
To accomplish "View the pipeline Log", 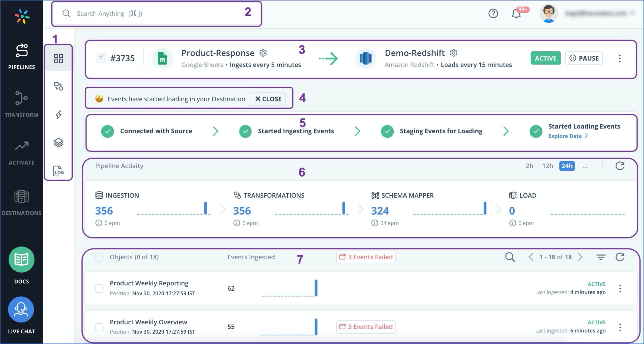I will (x=58, y=171).
